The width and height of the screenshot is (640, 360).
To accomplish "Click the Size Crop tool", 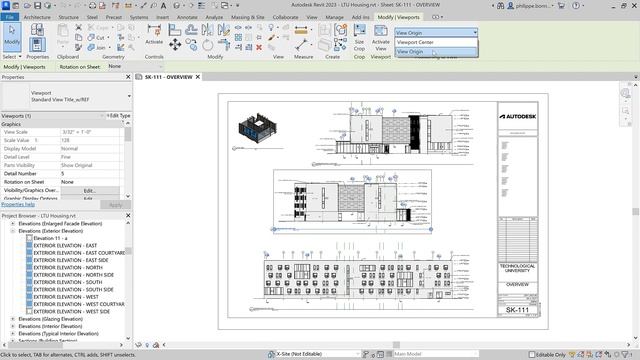I will (x=359, y=38).
